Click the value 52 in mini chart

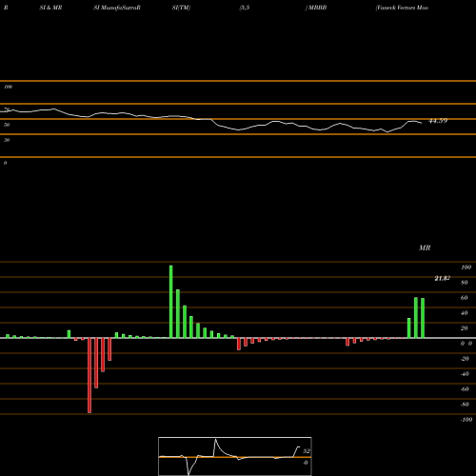(307, 451)
